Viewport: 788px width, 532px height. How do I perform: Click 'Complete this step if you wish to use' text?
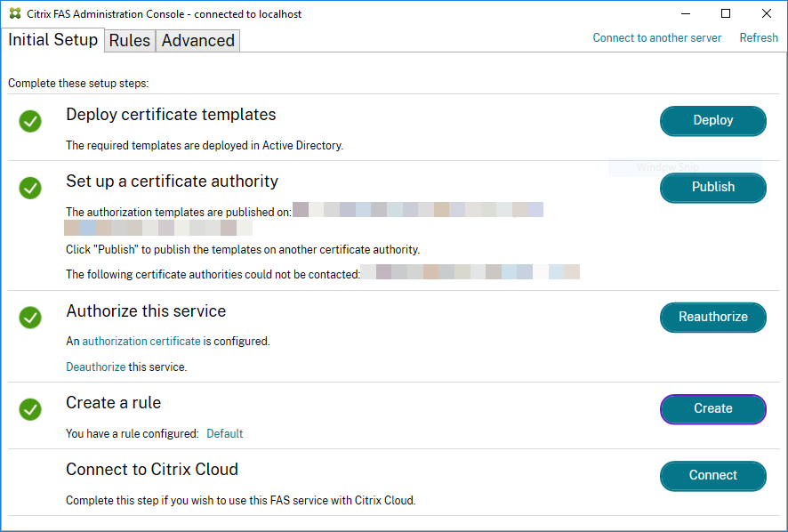(x=241, y=500)
